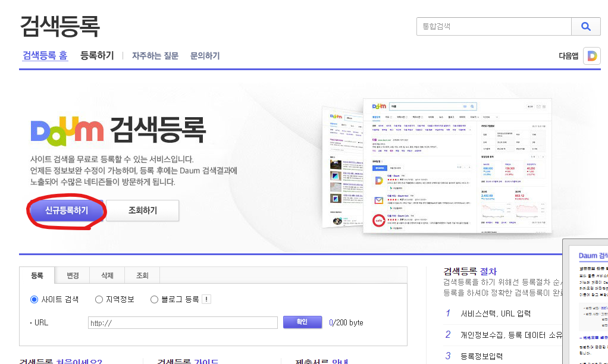
Task: Click the magnifier search button
Action: click(x=586, y=26)
